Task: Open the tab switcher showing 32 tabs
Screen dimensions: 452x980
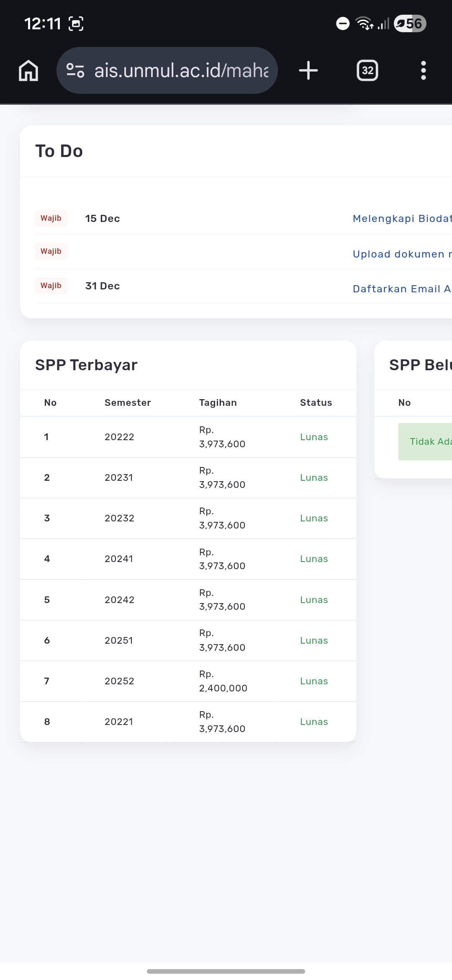Action: pyautogui.click(x=367, y=70)
